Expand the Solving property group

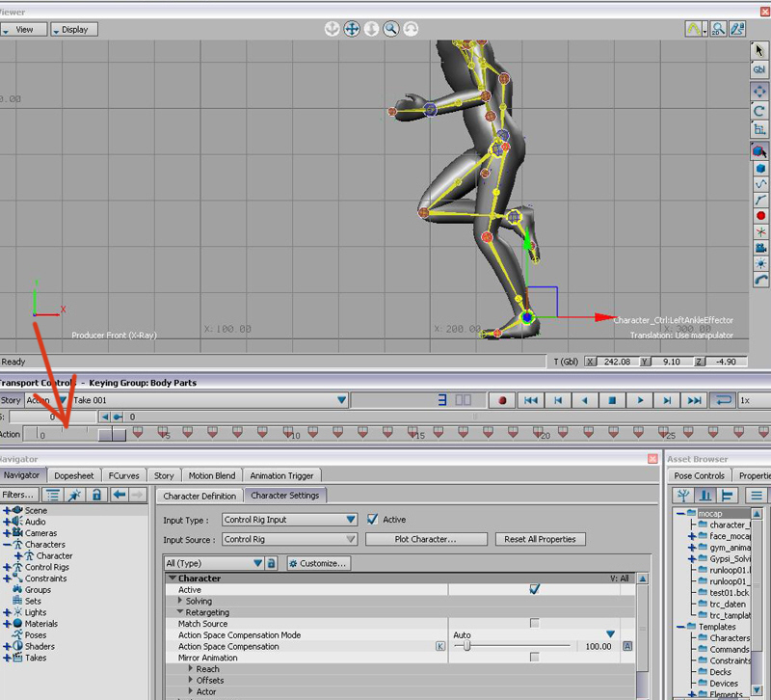[x=181, y=601]
